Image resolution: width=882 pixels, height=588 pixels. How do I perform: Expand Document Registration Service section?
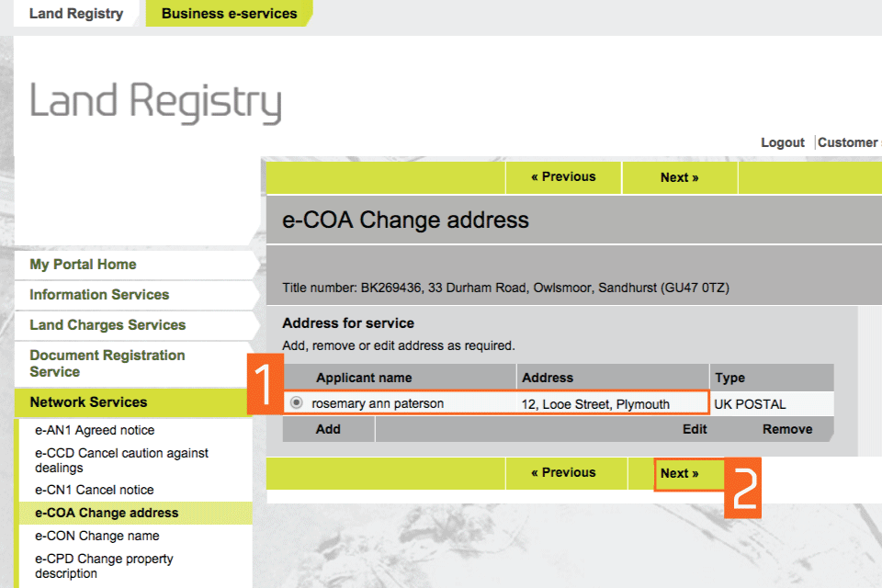(107, 363)
